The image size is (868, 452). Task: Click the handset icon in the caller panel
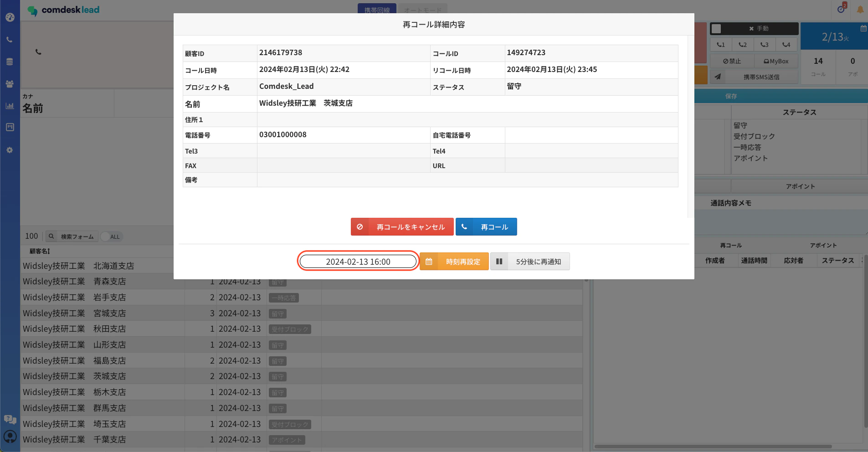point(38,52)
